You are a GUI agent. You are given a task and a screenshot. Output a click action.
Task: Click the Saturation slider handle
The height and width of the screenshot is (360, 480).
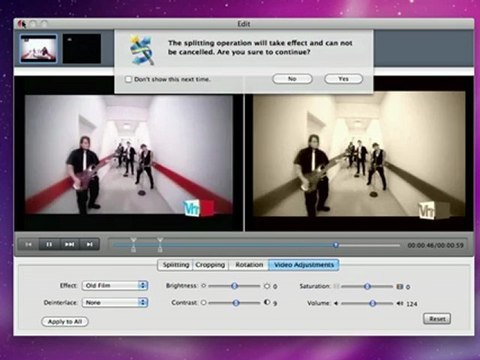click(367, 286)
